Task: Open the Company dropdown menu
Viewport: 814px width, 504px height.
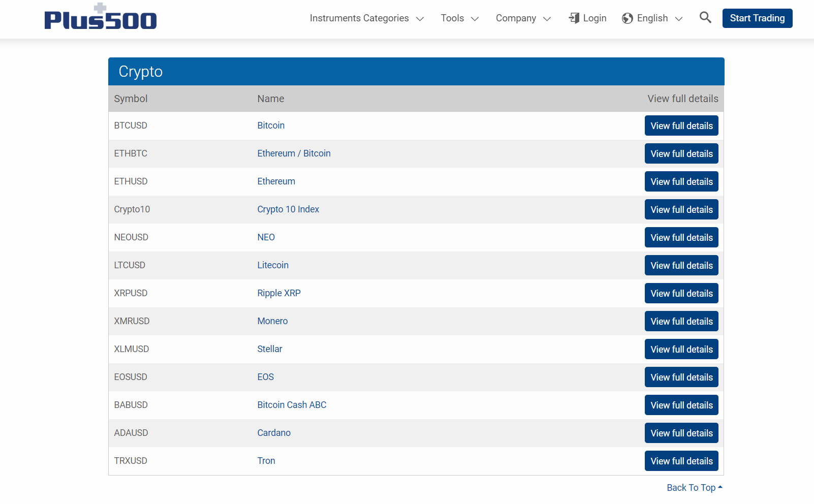Action: [523, 18]
